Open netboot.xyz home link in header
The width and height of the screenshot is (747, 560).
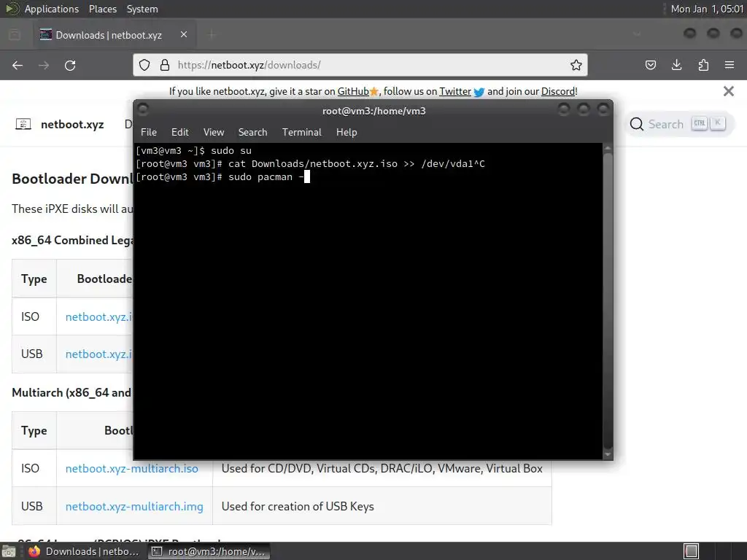[x=72, y=125]
